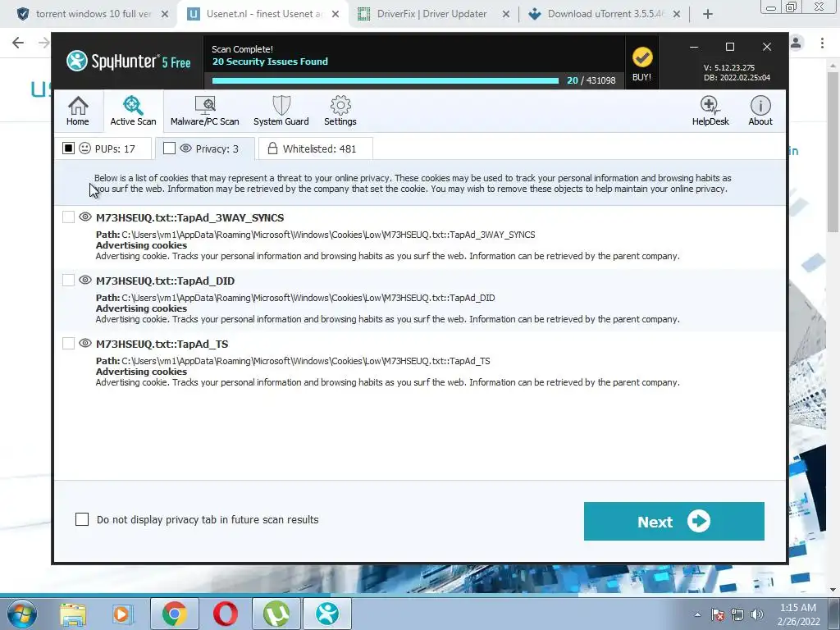The width and height of the screenshot is (840, 630).
Task: Switch to Chrome in the taskbar
Action: (x=175, y=614)
